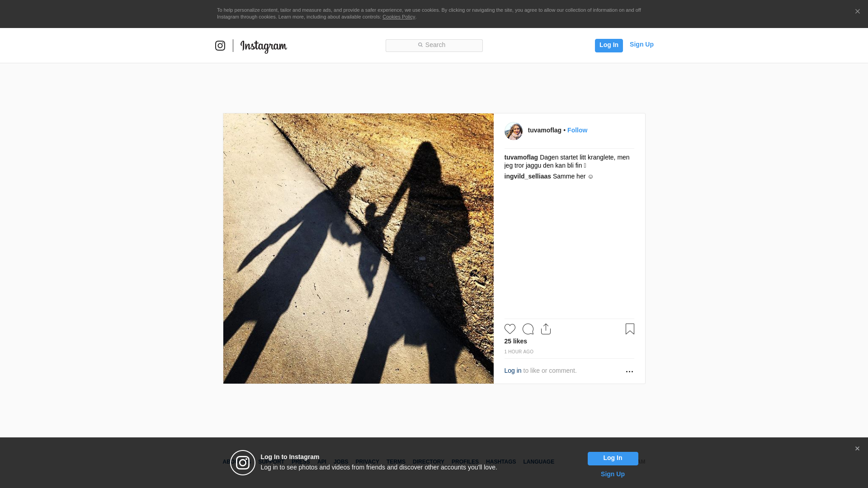
Task: Like the post with the heart icon
Action: point(510,329)
